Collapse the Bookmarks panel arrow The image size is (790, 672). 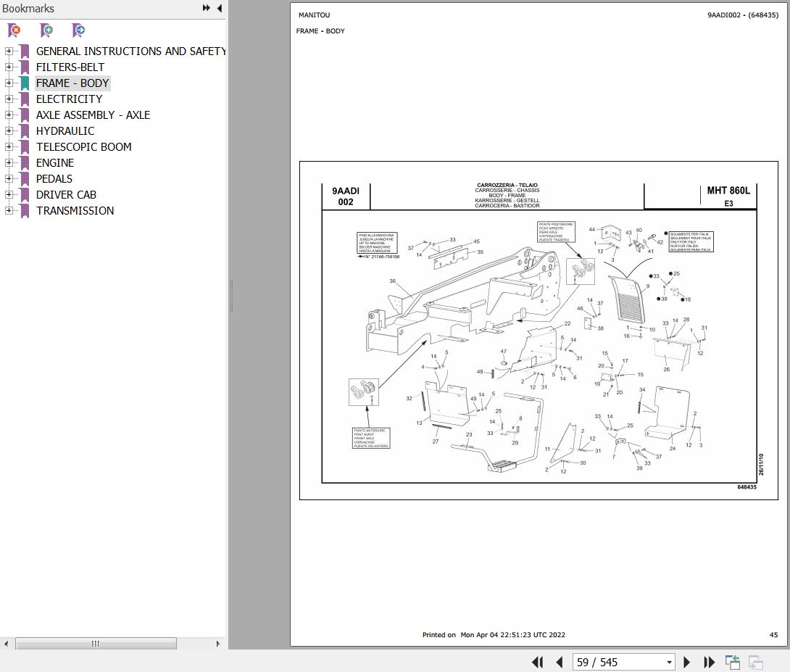[220, 8]
